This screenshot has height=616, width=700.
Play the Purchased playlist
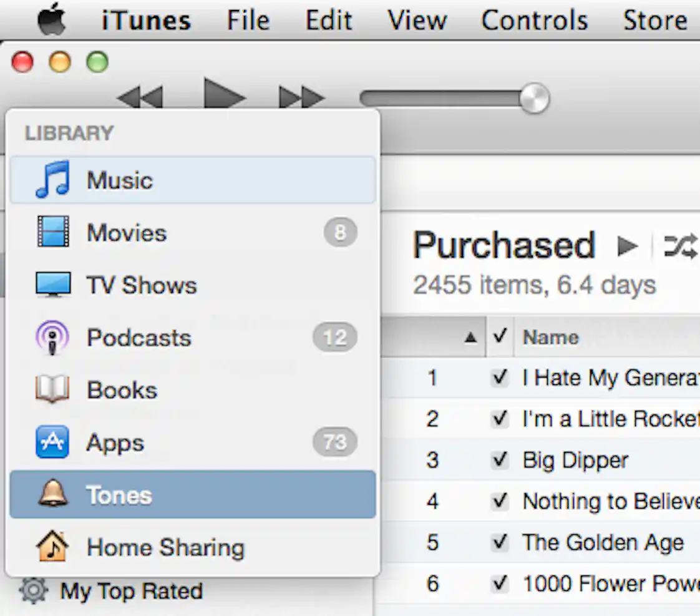pyautogui.click(x=628, y=245)
